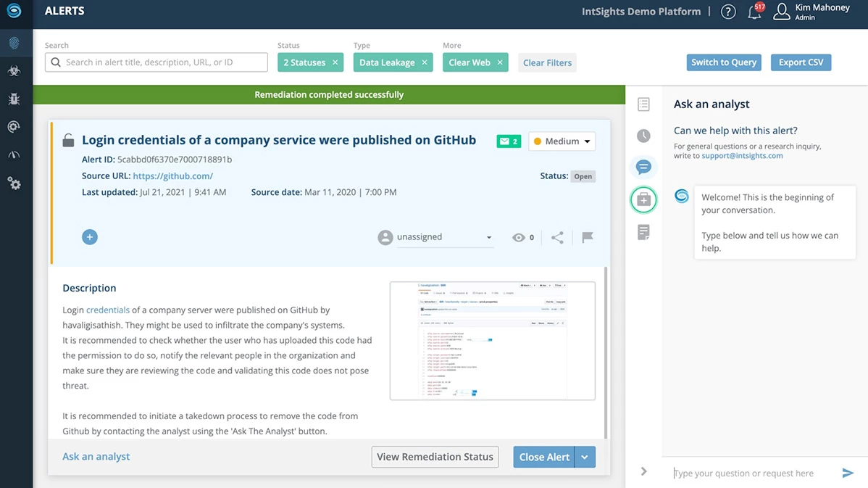Click the search magnifier icon
The image size is (868, 488).
pos(56,62)
